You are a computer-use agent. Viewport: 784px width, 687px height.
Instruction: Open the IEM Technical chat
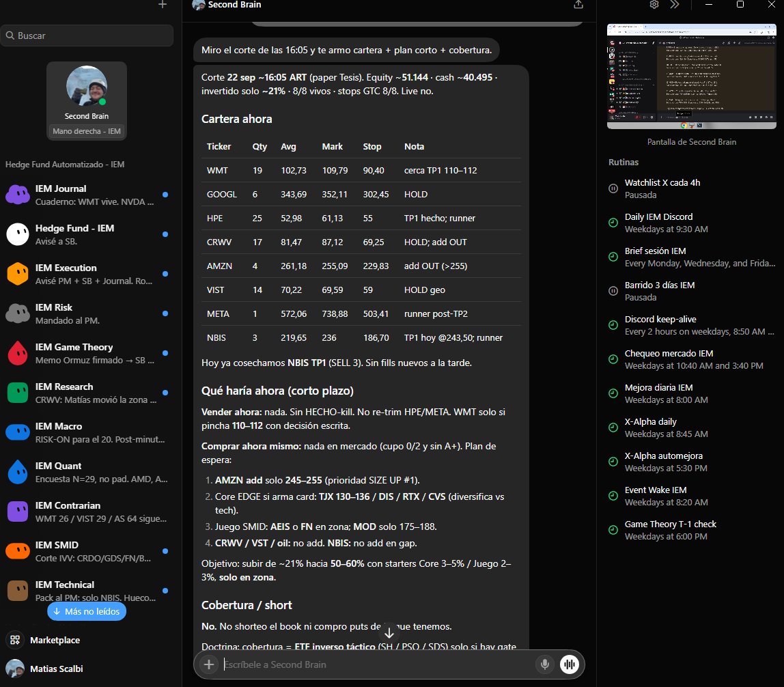pyautogui.click(x=87, y=591)
